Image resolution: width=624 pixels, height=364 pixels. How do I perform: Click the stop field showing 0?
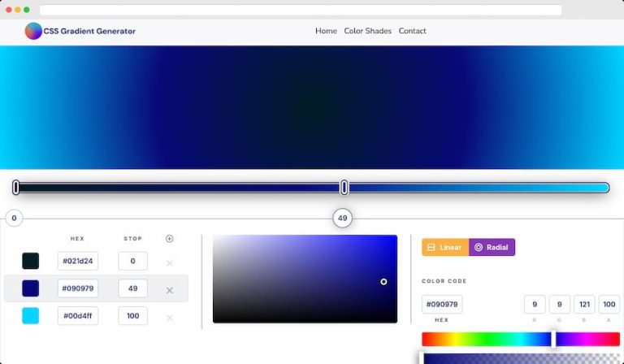[x=133, y=261]
